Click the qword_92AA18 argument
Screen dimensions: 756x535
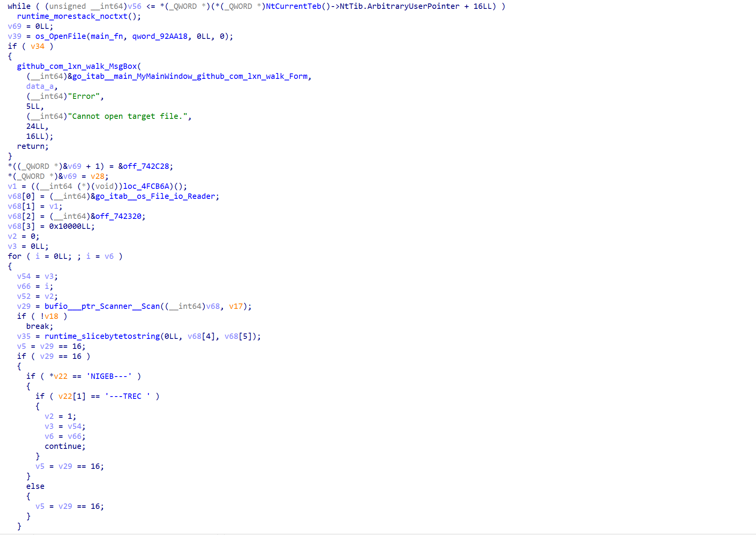click(x=160, y=36)
